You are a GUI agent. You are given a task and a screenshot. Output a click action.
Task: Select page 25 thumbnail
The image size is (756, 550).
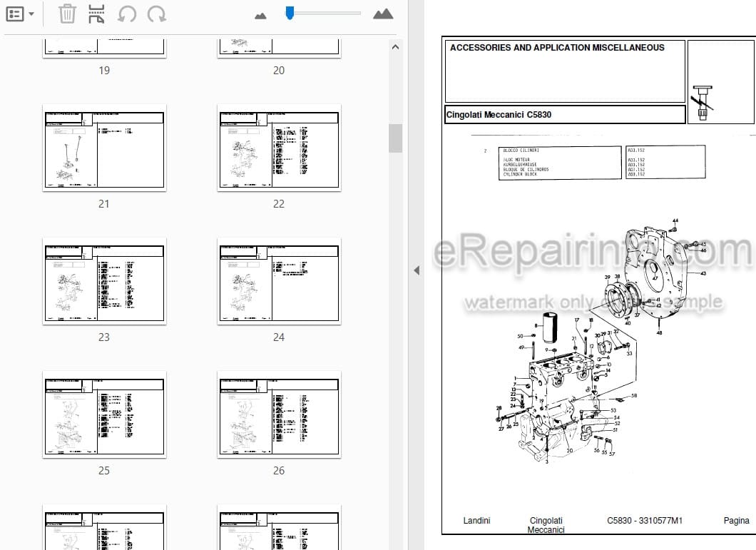pyautogui.click(x=104, y=414)
